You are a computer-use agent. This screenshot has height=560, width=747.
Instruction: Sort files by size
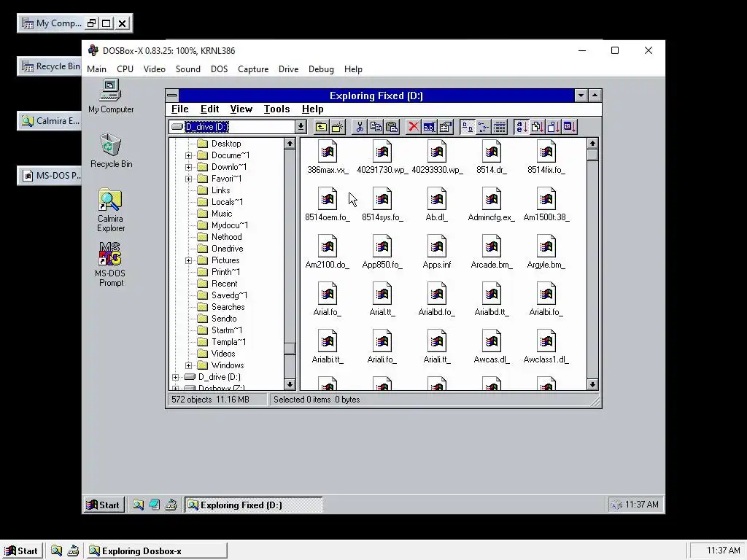(x=554, y=127)
